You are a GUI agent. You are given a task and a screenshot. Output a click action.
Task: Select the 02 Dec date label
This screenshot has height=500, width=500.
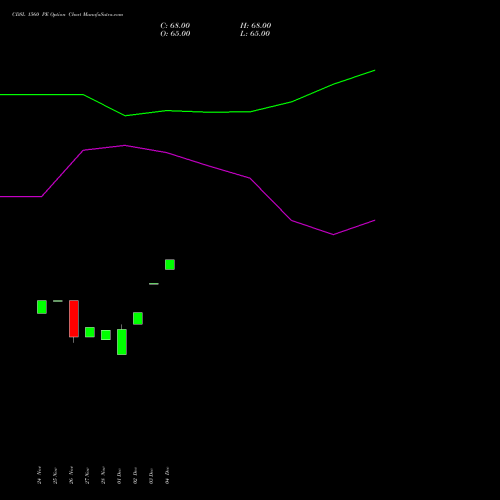pyautogui.click(x=135, y=476)
